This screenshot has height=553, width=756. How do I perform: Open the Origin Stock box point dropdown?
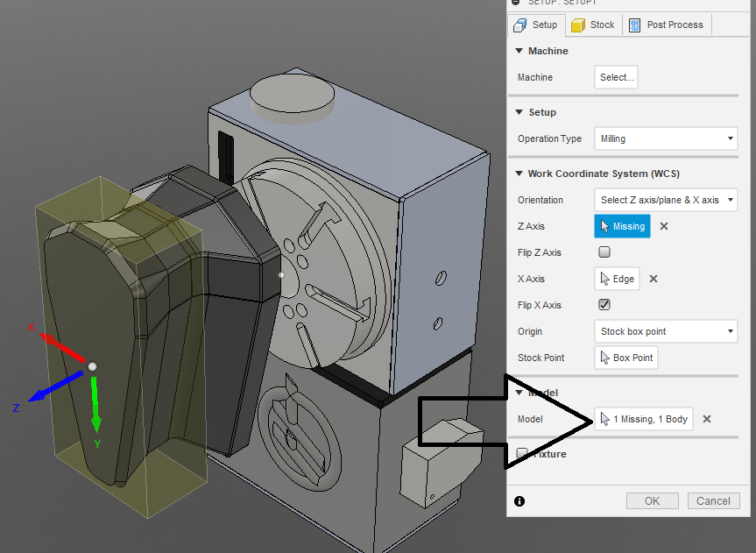(x=666, y=331)
